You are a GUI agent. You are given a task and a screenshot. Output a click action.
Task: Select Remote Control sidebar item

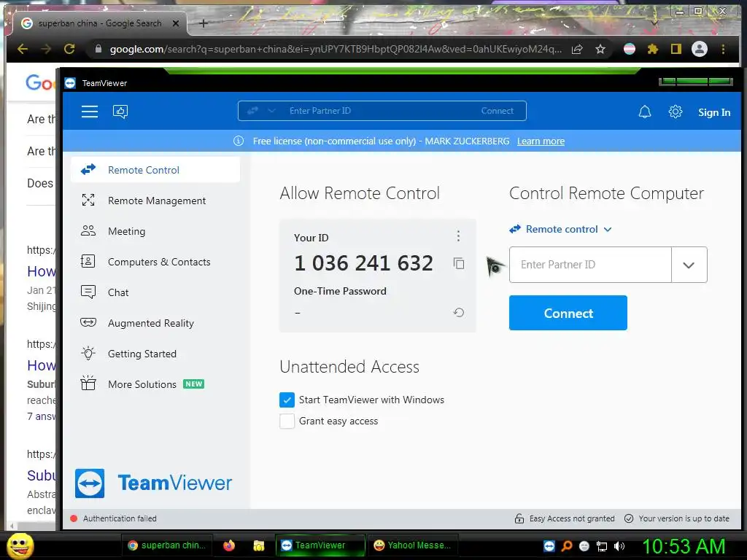point(155,170)
